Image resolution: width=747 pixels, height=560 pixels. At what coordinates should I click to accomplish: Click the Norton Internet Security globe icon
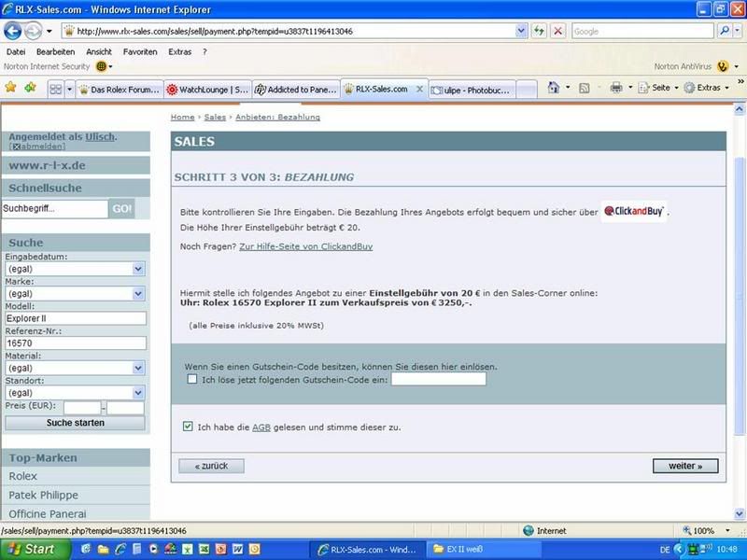tap(101, 66)
